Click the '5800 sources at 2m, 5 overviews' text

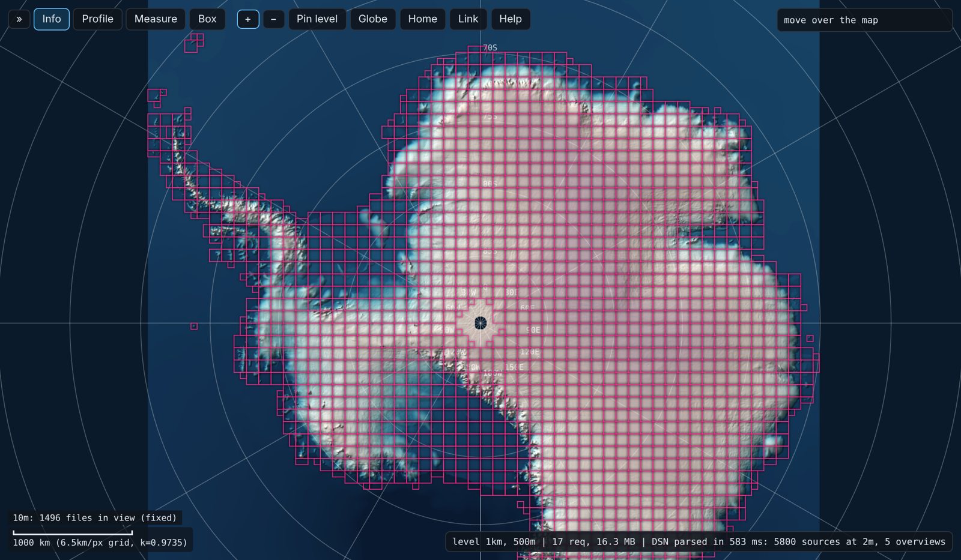(x=859, y=541)
